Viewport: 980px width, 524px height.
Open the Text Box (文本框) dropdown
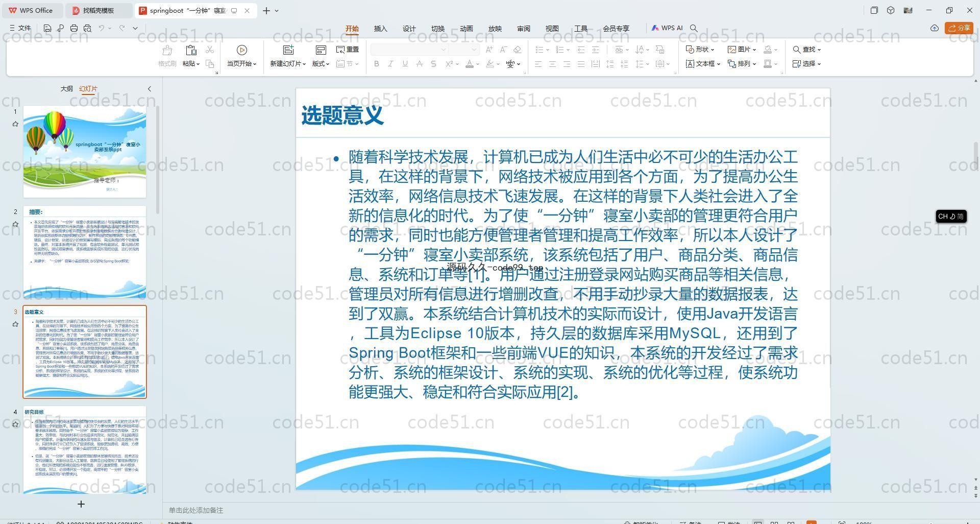[x=703, y=64]
